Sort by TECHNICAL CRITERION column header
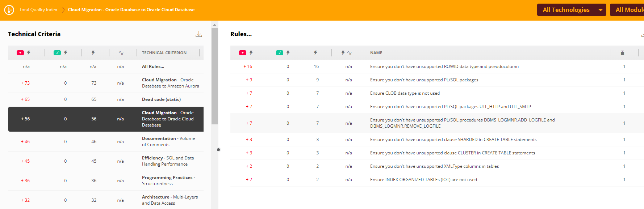The image size is (644, 209). [x=164, y=53]
